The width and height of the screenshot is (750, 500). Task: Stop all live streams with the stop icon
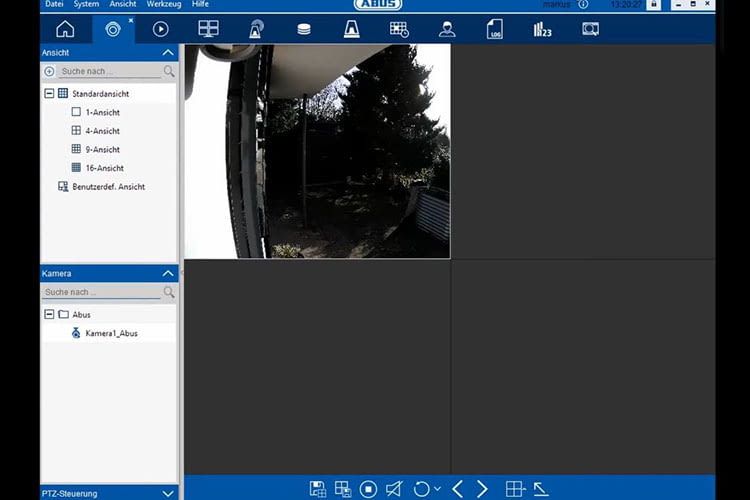click(368, 488)
